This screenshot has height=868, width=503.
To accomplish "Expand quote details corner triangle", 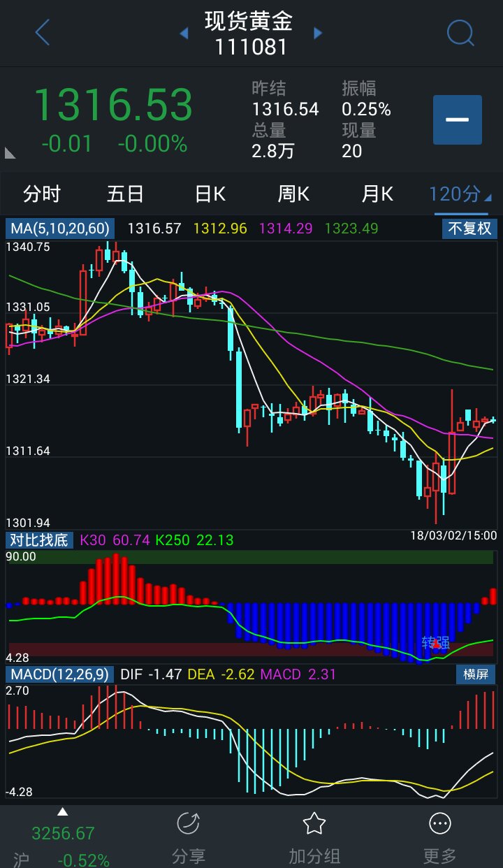I will pos(10,152).
